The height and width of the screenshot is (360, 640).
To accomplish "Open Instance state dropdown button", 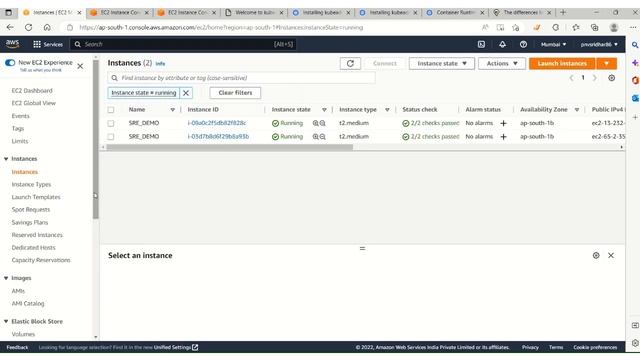I will [442, 63].
